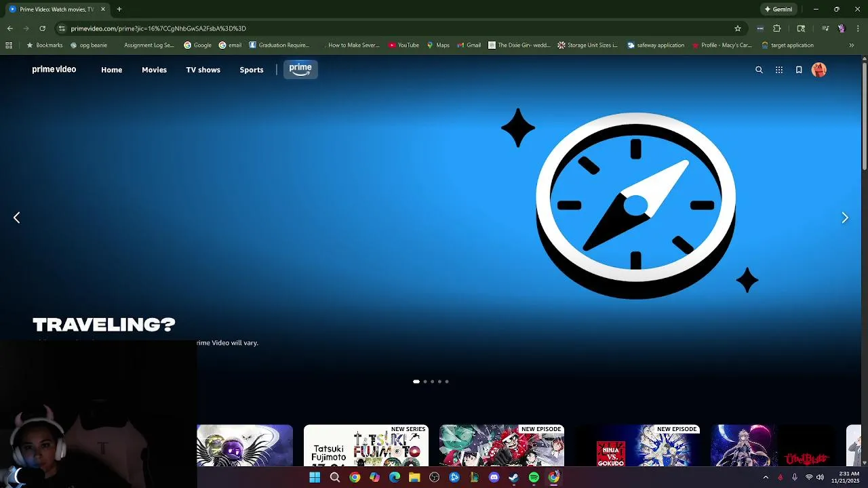
Task: Open the YouTube bookmark
Action: click(x=403, y=45)
